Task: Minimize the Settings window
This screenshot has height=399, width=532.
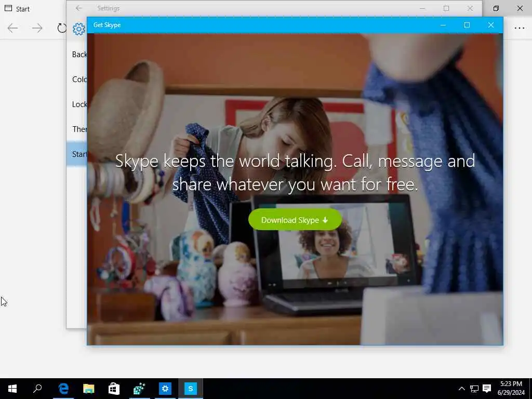Action: [x=422, y=8]
